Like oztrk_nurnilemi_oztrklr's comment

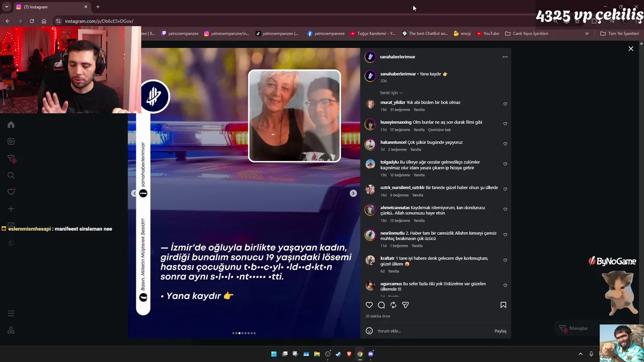505,189
